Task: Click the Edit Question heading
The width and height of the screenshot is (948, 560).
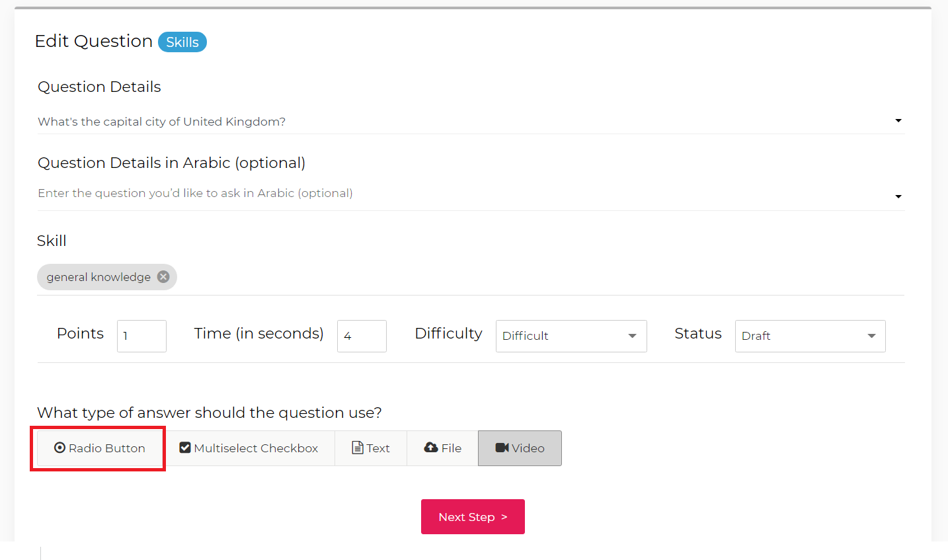Action: tap(94, 41)
